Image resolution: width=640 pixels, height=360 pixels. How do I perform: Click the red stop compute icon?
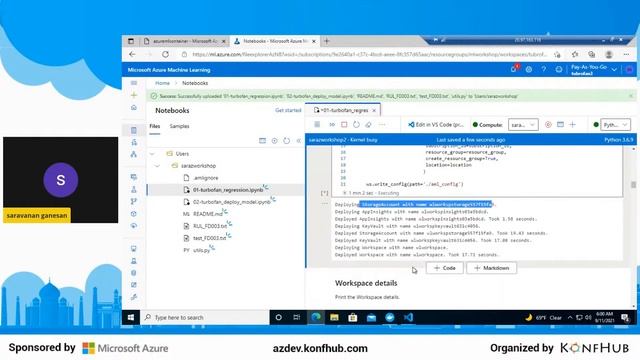[548, 124]
